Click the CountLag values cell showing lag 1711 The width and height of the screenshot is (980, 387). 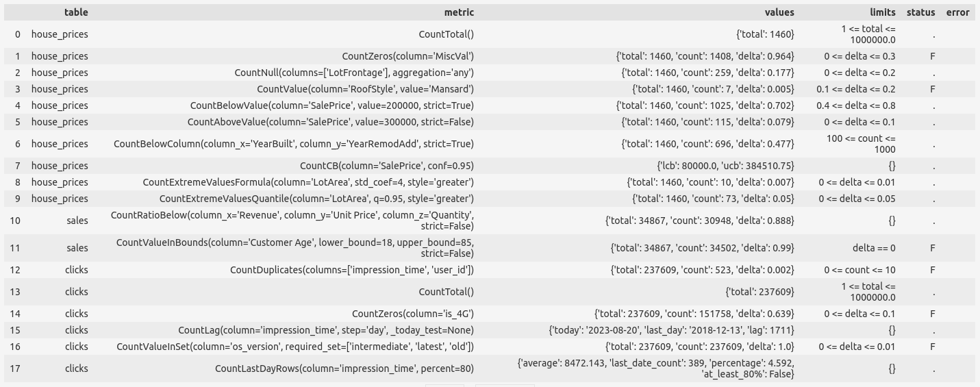coord(671,330)
